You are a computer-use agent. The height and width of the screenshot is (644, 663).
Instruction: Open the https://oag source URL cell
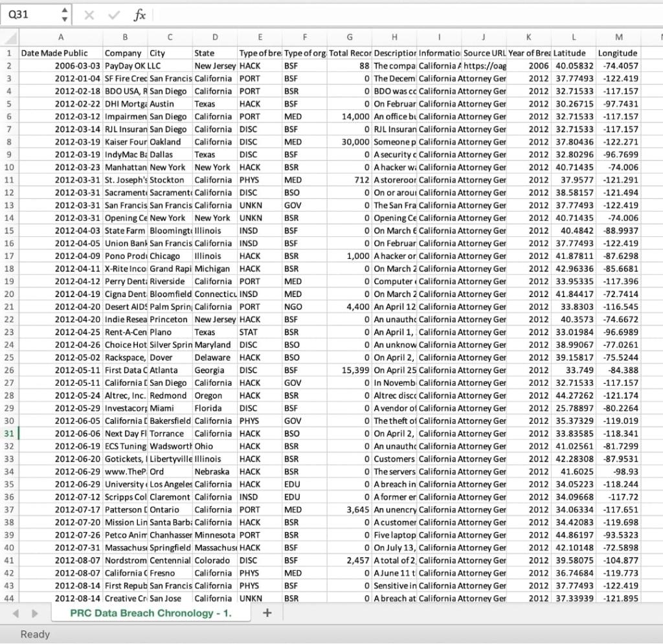pos(482,65)
